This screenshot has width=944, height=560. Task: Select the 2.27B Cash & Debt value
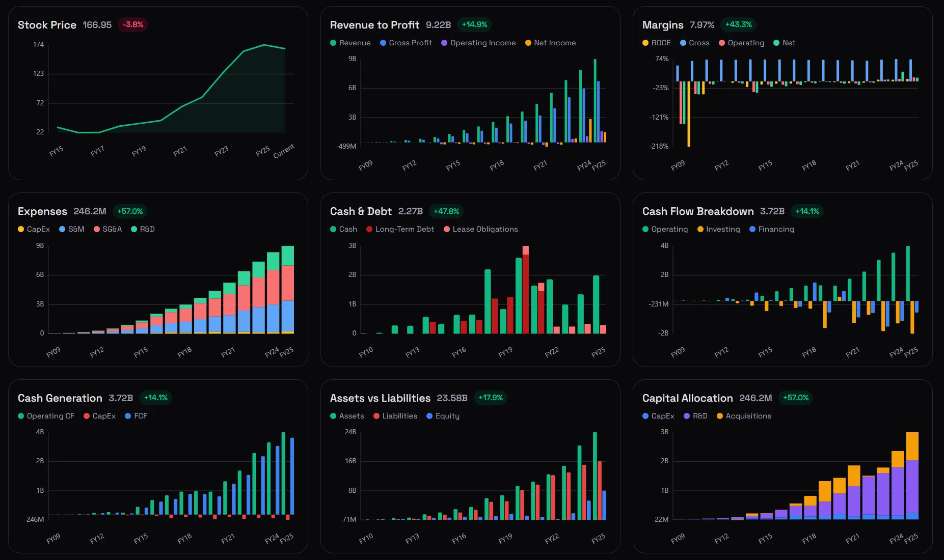(x=411, y=211)
